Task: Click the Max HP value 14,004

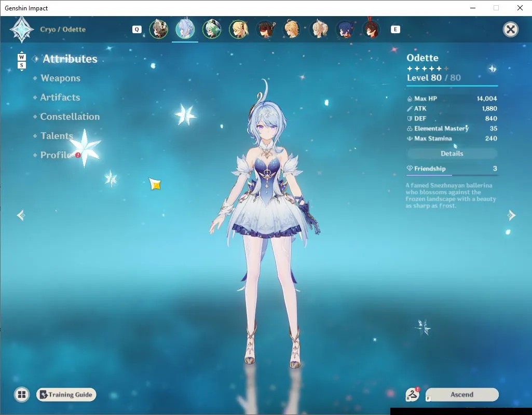Action: point(486,99)
